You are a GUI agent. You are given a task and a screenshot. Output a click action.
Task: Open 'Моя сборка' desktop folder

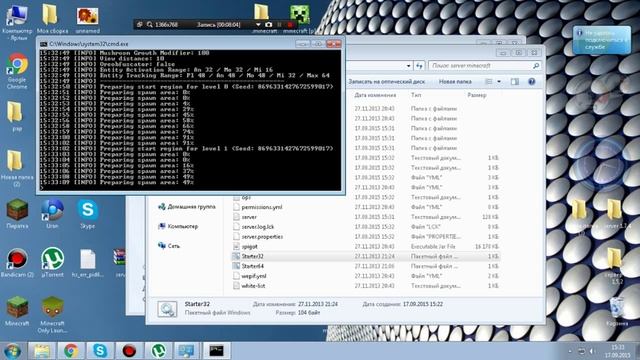point(52,19)
